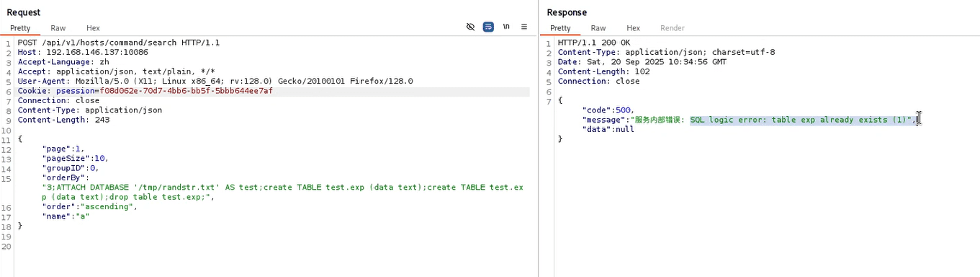The height and width of the screenshot is (277, 980).
Task: Click the Content-Length: 243 header
Action: pos(63,120)
